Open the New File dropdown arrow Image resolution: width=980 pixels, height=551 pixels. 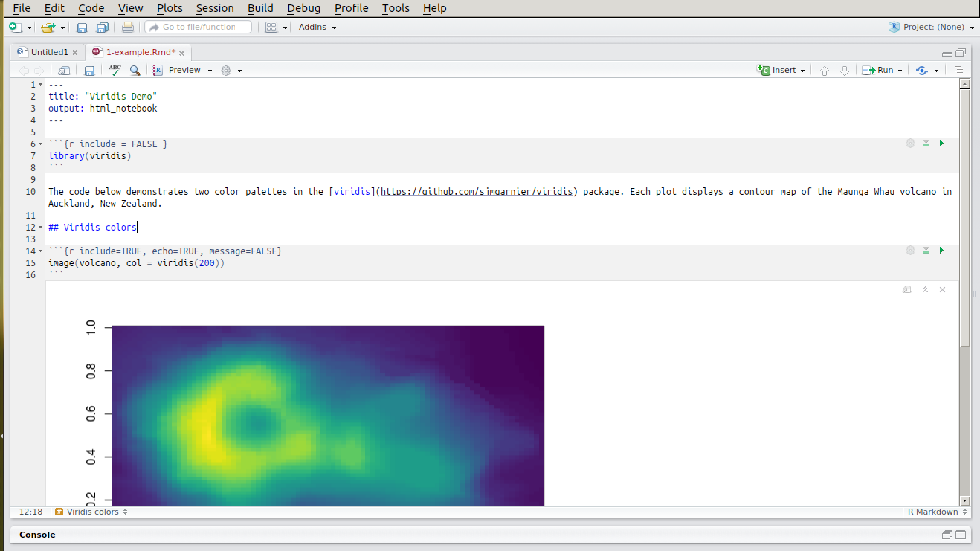tap(29, 28)
